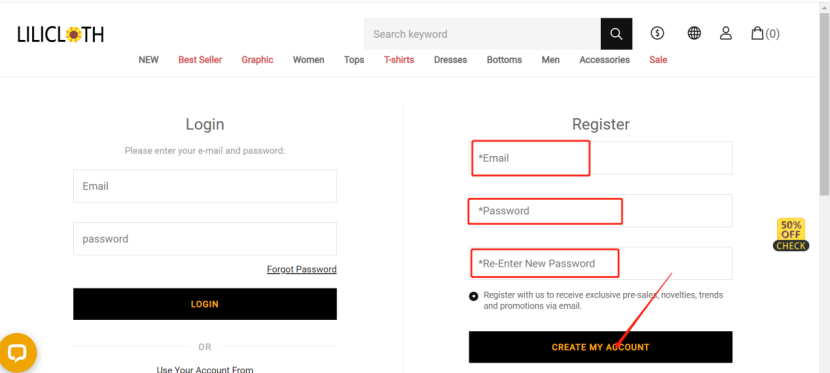The height and width of the screenshot is (373, 830).
Task: Click the search magnifier icon button
Action: 616,34
